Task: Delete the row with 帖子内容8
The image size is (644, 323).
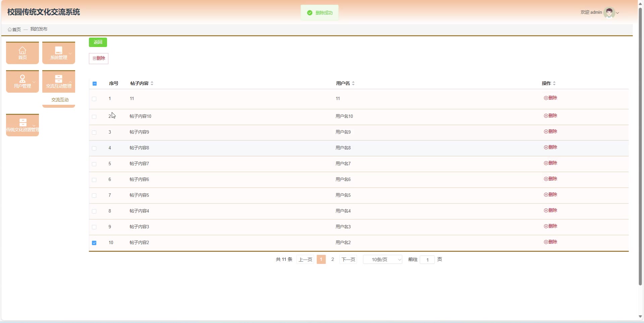Action: point(550,147)
